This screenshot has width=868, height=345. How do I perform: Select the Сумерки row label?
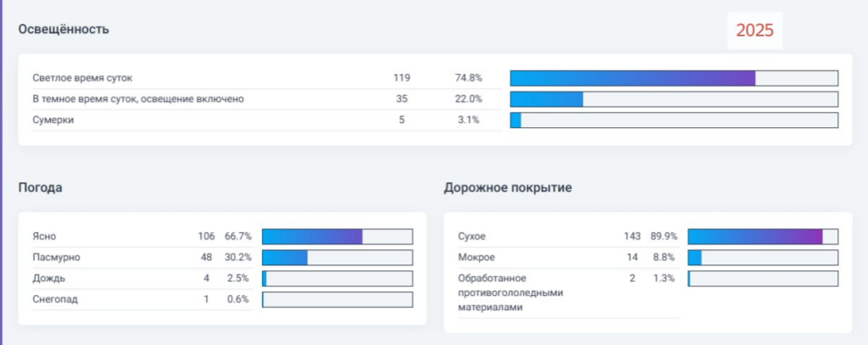tap(53, 120)
